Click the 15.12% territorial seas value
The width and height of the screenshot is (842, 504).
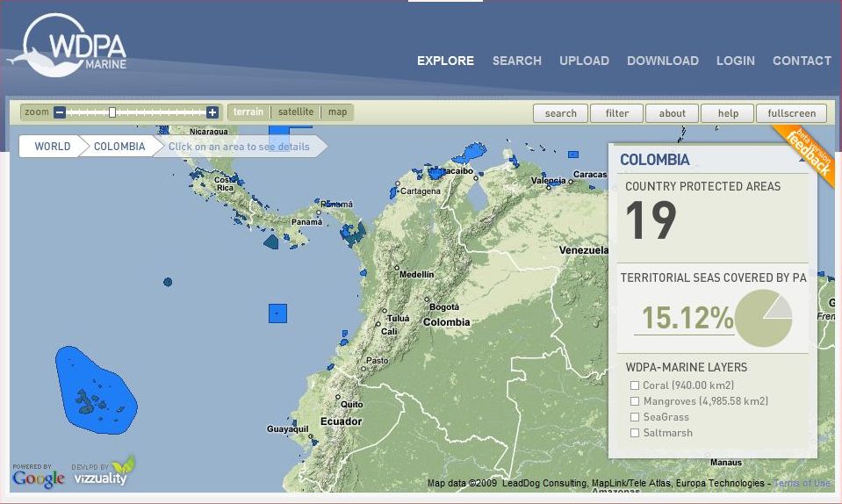click(687, 318)
